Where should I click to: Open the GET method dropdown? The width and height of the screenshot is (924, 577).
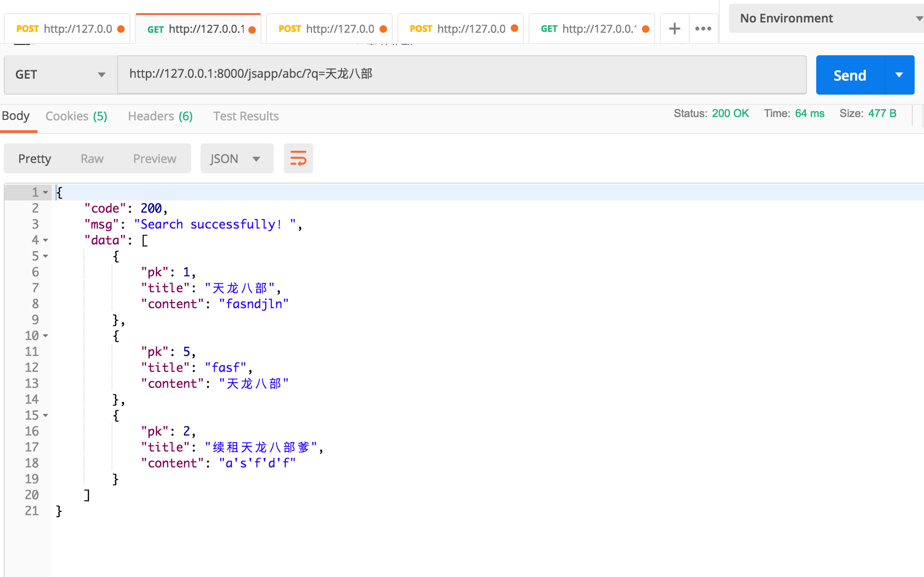tap(60, 75)
